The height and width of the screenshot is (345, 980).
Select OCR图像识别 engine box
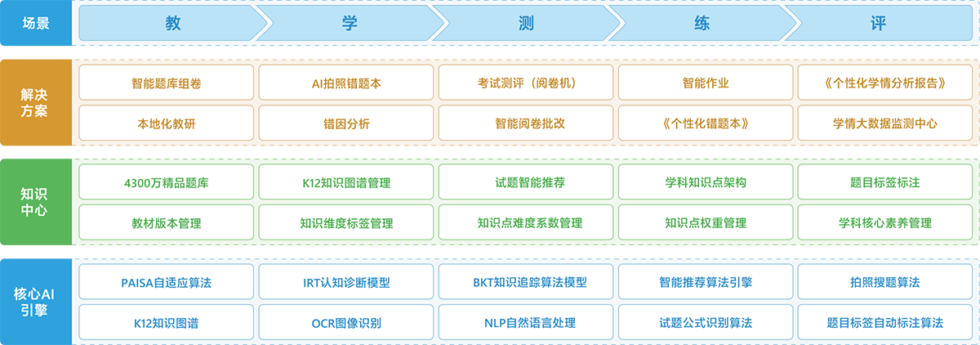346,322
